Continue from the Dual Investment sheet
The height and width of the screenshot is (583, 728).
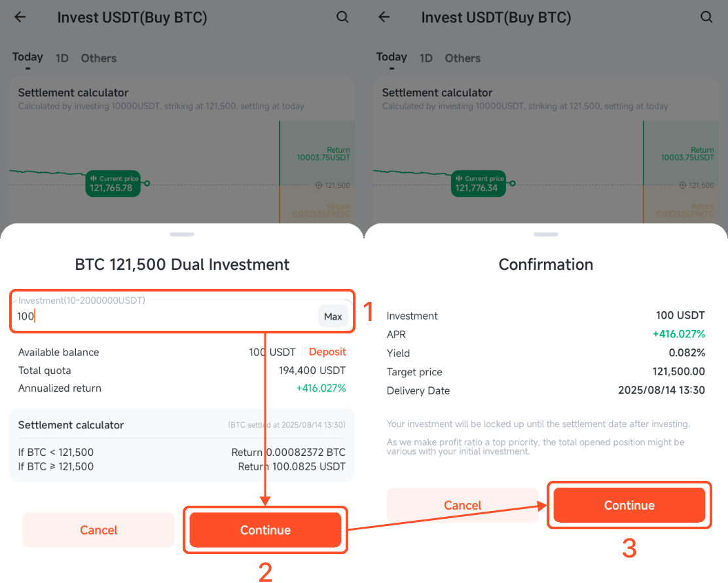[265, 530]
